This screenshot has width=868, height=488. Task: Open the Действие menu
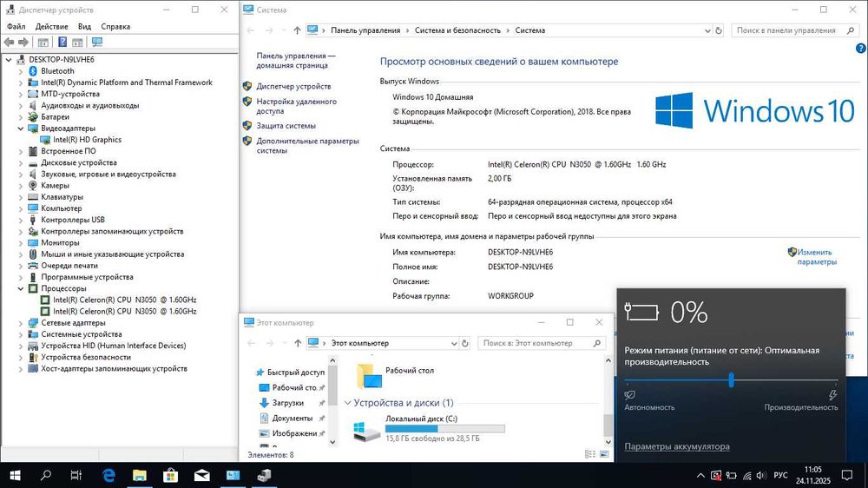point(51,27)
